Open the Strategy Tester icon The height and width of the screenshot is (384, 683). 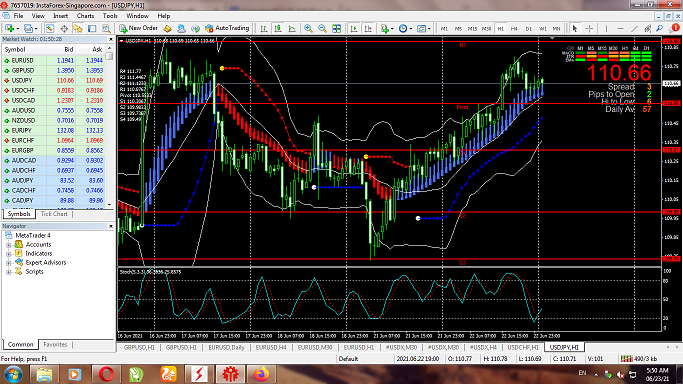point(106,28)
